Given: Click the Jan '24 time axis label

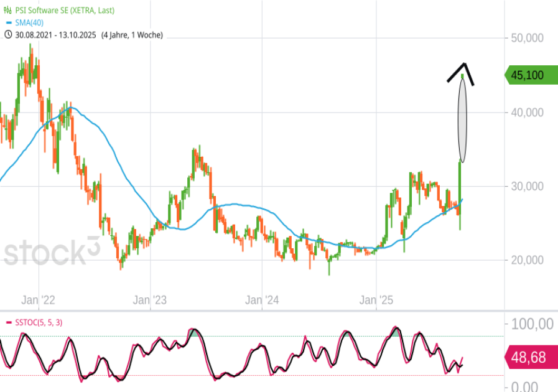Looking at the screenshot, I should (x=263, y=301).
